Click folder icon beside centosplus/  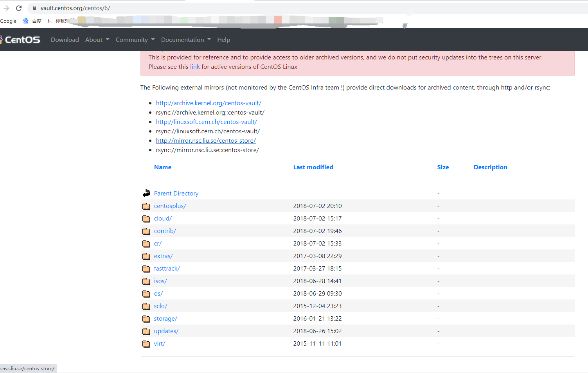point(146,206)
